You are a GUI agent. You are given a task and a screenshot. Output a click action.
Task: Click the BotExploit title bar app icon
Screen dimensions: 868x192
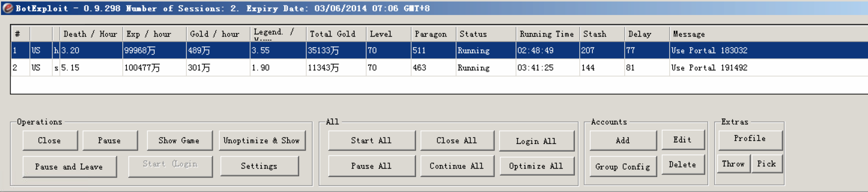click(7, 8)
